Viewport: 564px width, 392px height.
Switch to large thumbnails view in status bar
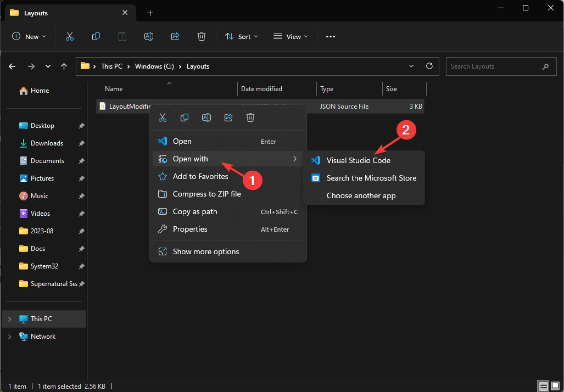point(555,386)
